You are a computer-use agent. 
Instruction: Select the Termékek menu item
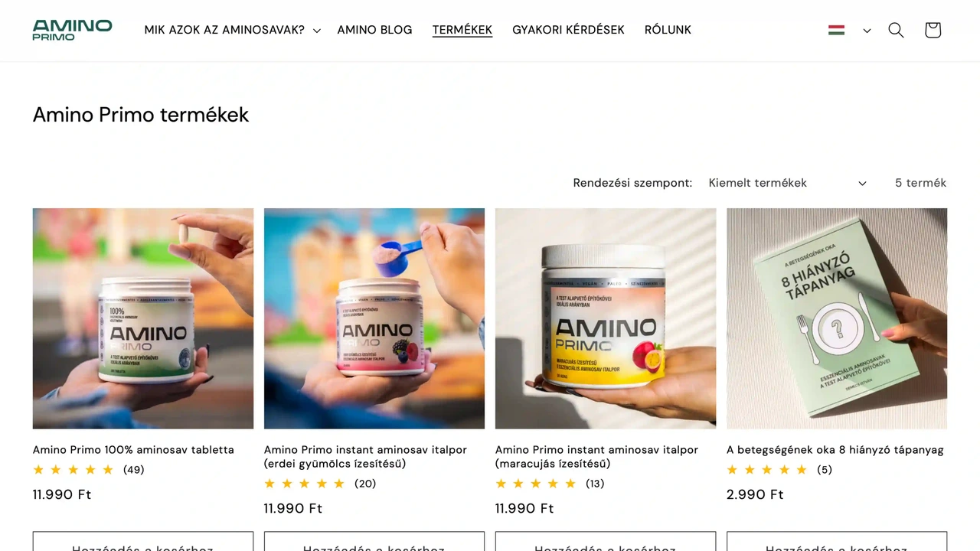coord(462,30)
